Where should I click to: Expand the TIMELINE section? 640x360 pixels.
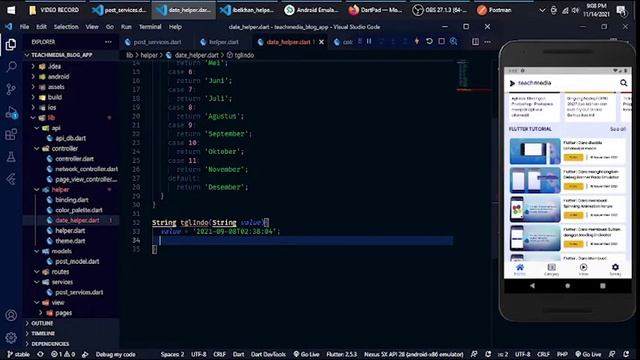pyautogui.click(x=43, y=333)
